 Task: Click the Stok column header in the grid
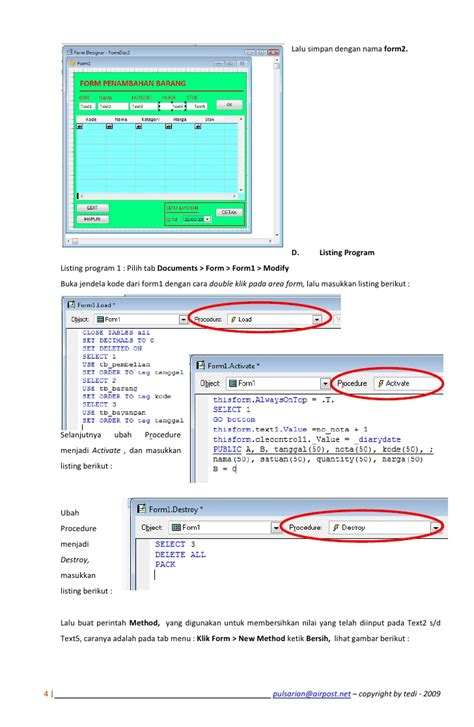[x=210, y=119]
